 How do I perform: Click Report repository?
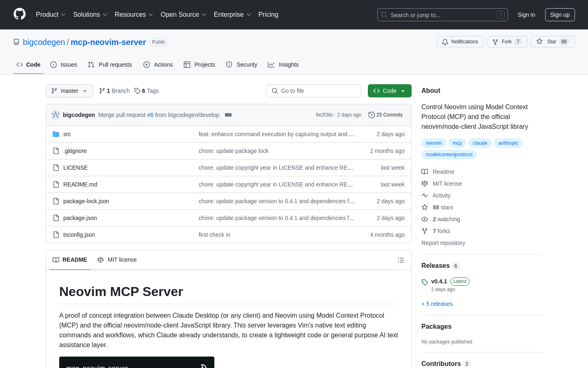click(443, 243)
